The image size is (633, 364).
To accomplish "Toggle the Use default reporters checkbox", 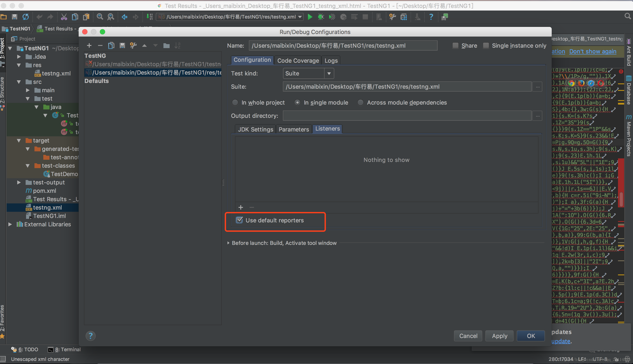I will (x=240, y=220).
